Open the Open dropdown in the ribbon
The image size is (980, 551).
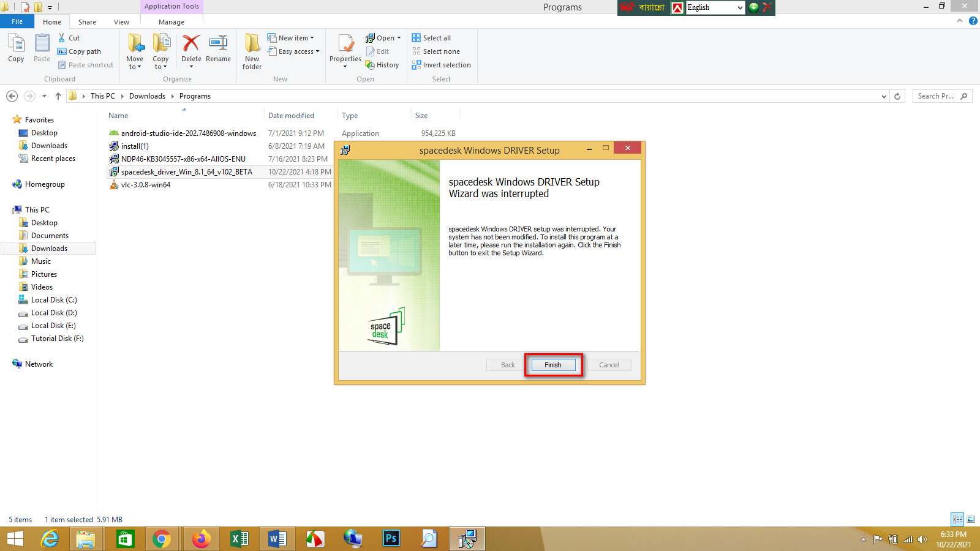click(x=383, y=38)
